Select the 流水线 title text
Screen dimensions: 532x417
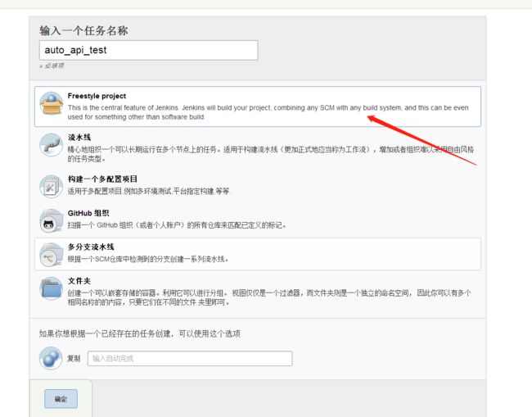pyautogui.click(x=79, y=137)
